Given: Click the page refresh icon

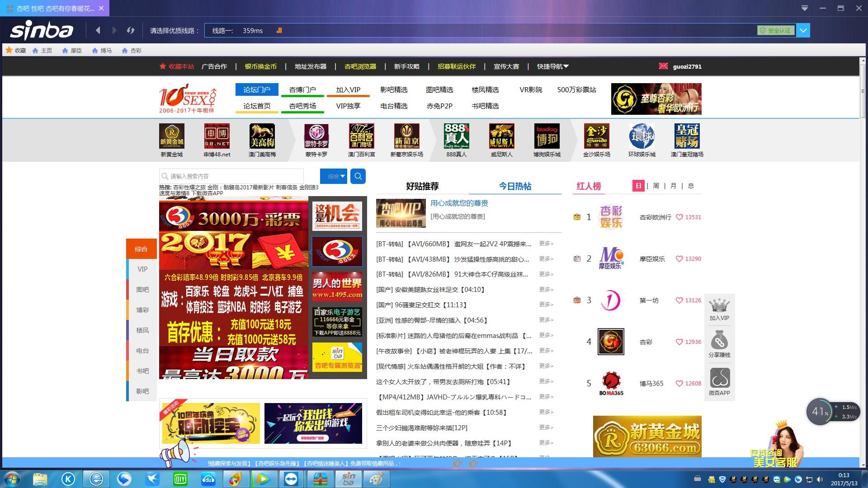Looking at the screenshot, I should coord(131,30).
